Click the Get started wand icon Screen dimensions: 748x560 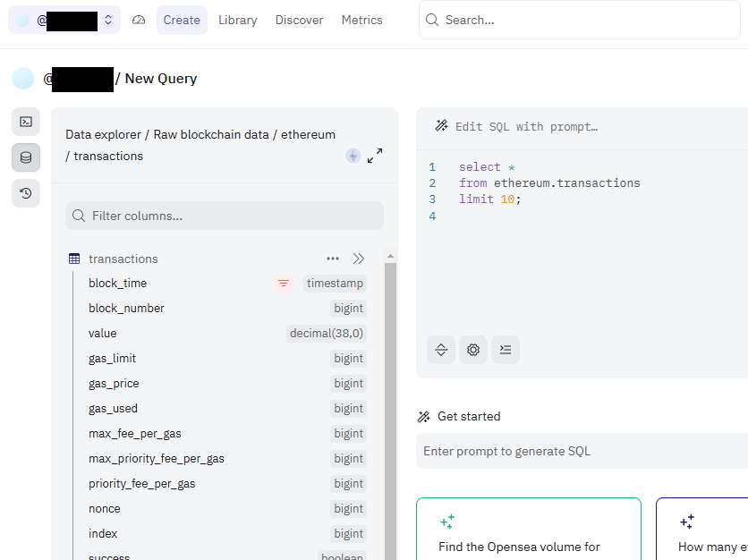(423, 417)
